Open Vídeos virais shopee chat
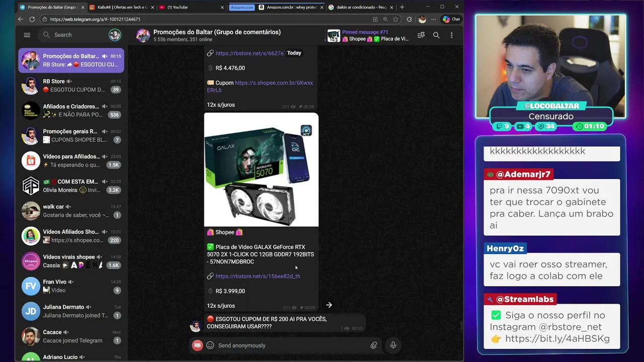644x362 pixels. 71,261
